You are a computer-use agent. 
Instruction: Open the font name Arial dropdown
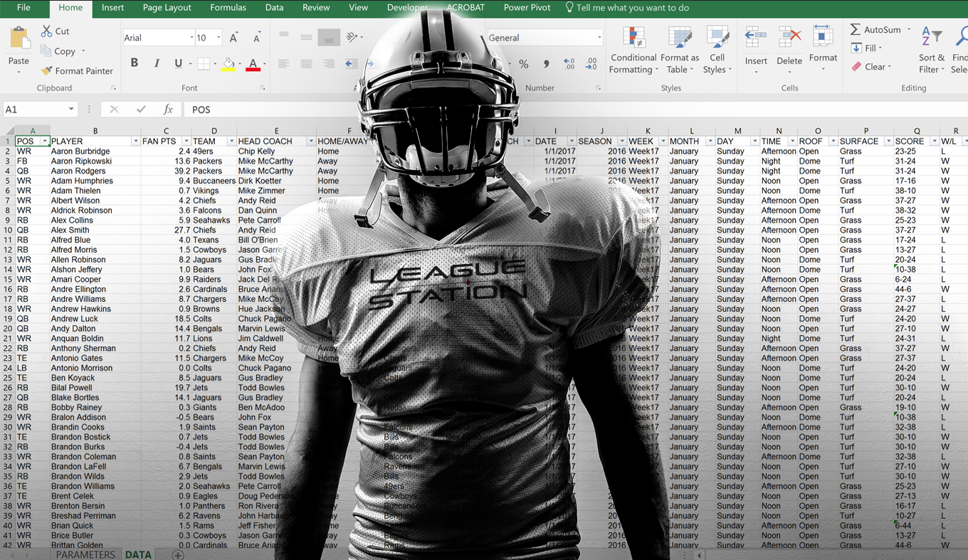(191, 38)
